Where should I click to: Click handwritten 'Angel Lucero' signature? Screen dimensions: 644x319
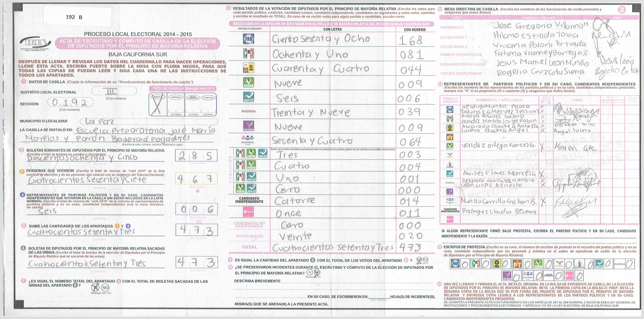point(572,131)
